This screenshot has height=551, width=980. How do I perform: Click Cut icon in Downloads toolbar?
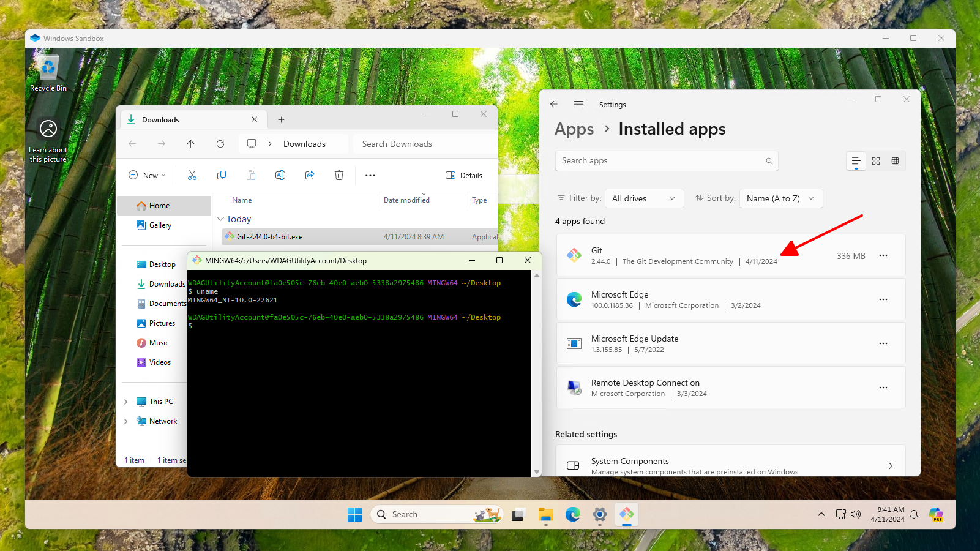click(192, 175)
